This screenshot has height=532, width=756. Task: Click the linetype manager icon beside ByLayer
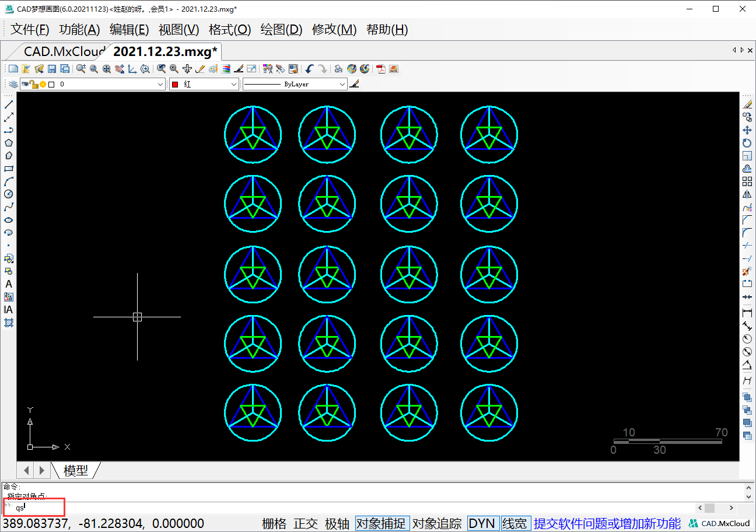(x=355, y=85)
